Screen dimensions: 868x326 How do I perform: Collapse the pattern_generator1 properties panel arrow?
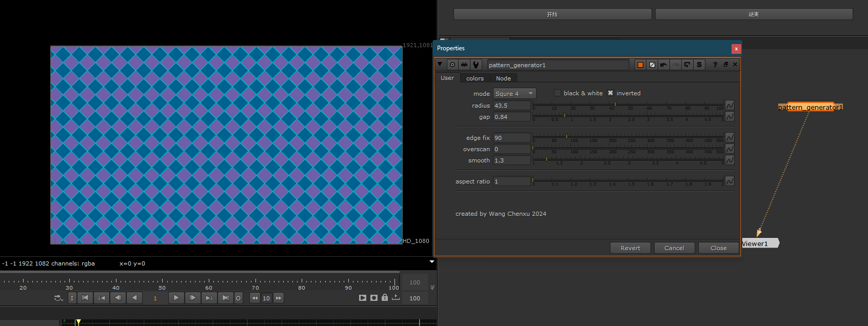(x=440, y=65)
